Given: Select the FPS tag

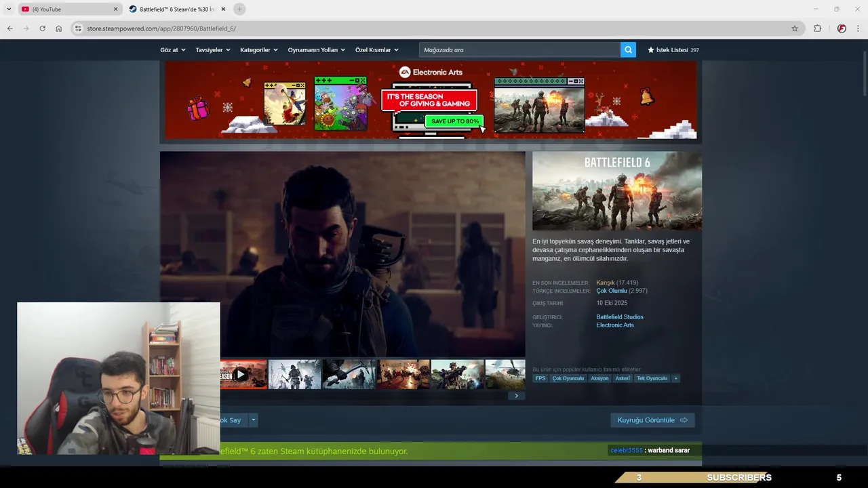Looking at the screenshot, I should tap(540, 378).
